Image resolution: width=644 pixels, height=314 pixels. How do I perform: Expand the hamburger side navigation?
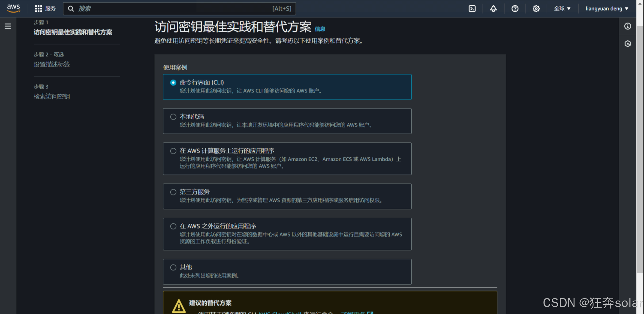(8, 26)
